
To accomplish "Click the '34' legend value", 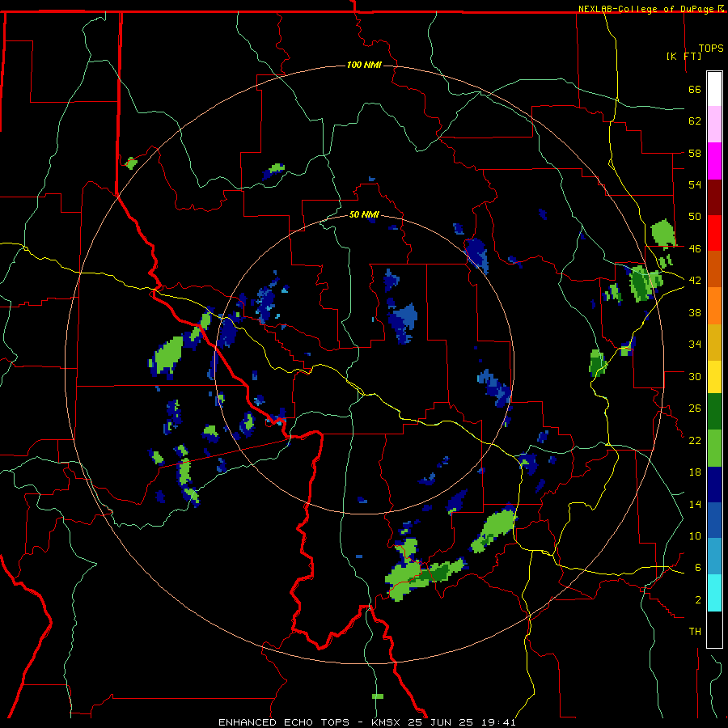I will 695,345.
